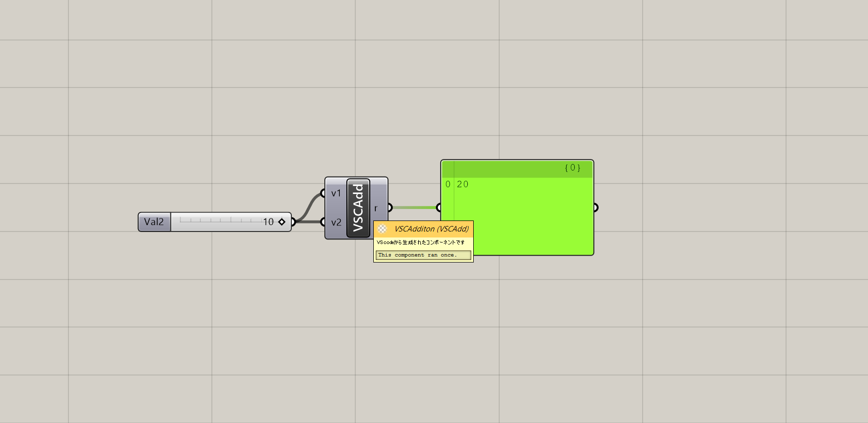868x423 pixels.
Task: Click the green panel's right output grip
Action: pos(596,207)
